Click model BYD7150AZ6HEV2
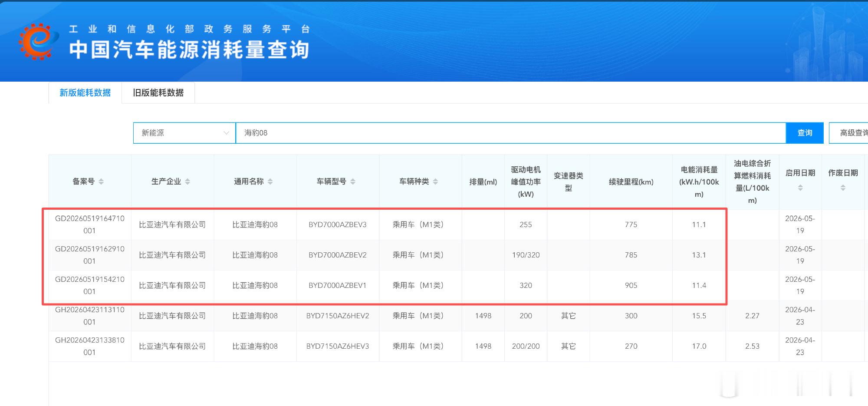The height and width of the screenshot is (406, 868). coord(338,316)
